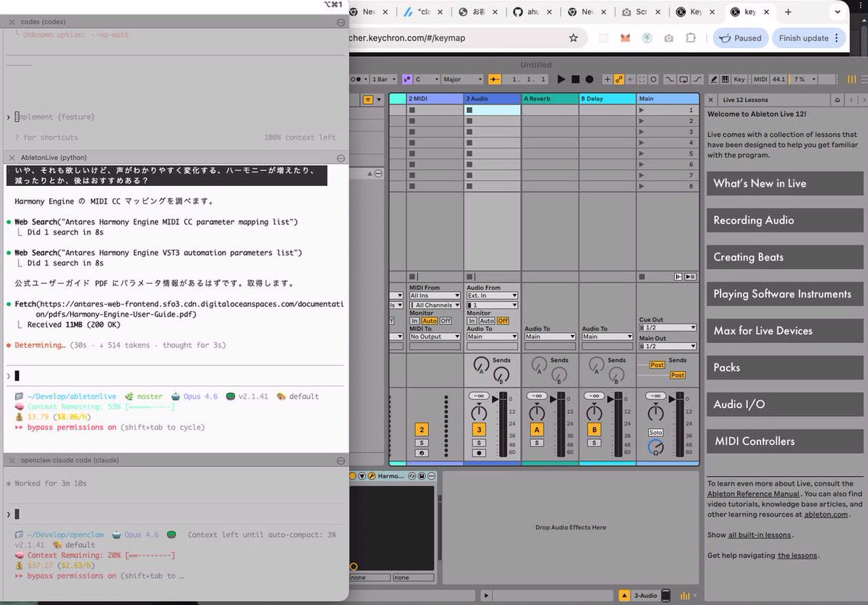Image resolution: width=868 pixels, height=605 pixels.
Task: Click the Finish update button in Chrome
Action: coord(804,38)
